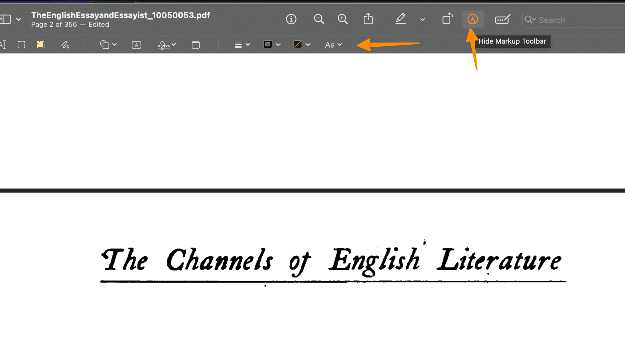The image size is (625, 364).
Task: Open the Share menu for the PDF
Action: pyautogui.click(x=368, y=19)
